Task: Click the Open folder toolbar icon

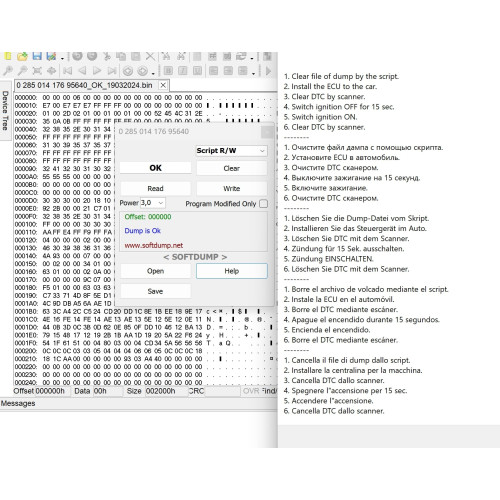Action: 22,56
